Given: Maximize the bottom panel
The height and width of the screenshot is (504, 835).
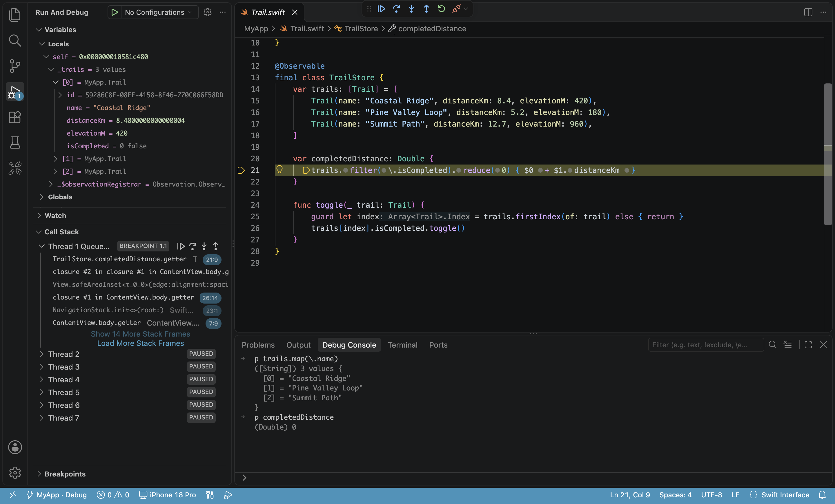Looking at the screenshot, I should 808,345.
